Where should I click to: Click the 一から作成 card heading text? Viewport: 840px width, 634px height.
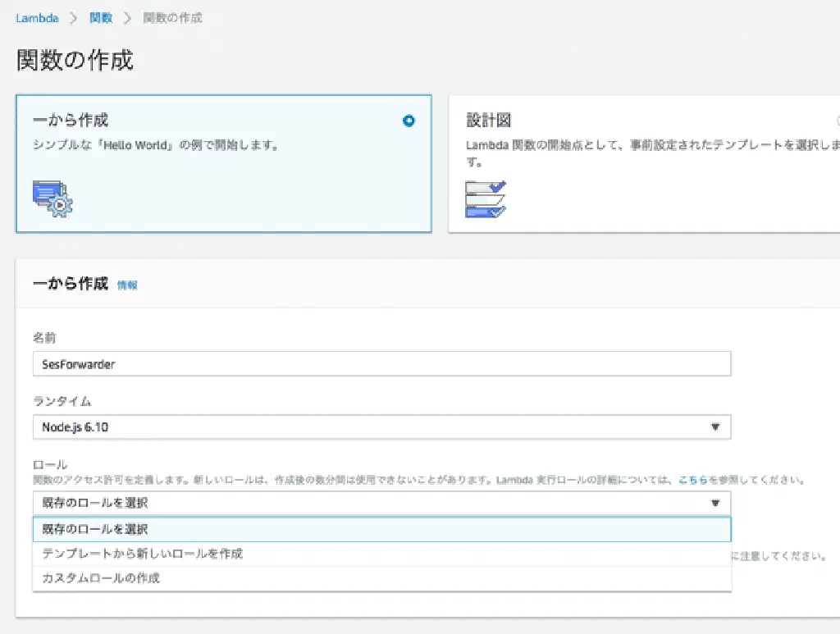(71, 121)
